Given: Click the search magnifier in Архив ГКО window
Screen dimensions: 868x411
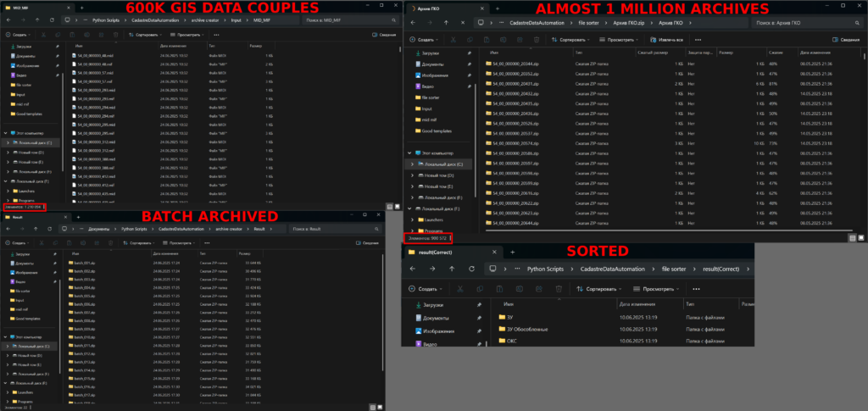Looking at the screenshot, I should coord(855,23).
